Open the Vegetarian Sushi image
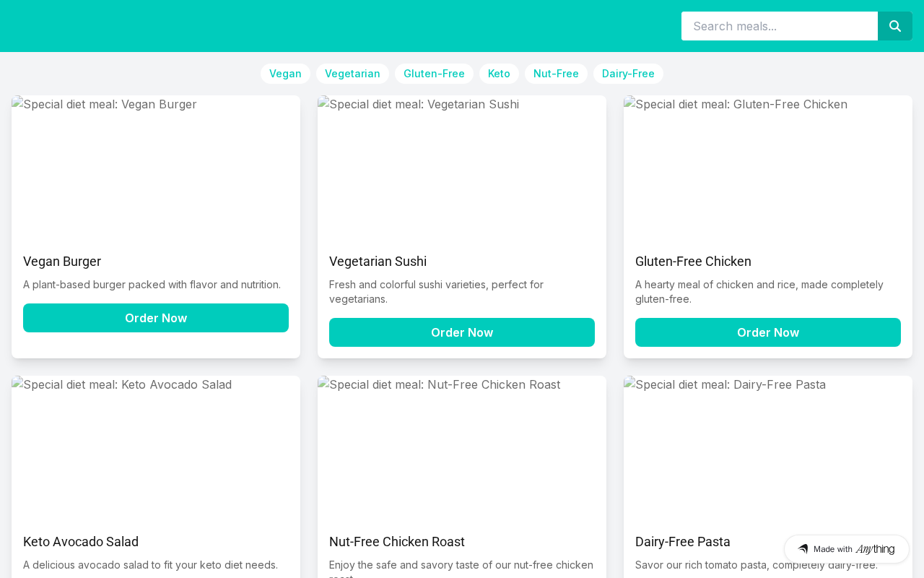 click(x=462, y=168)
